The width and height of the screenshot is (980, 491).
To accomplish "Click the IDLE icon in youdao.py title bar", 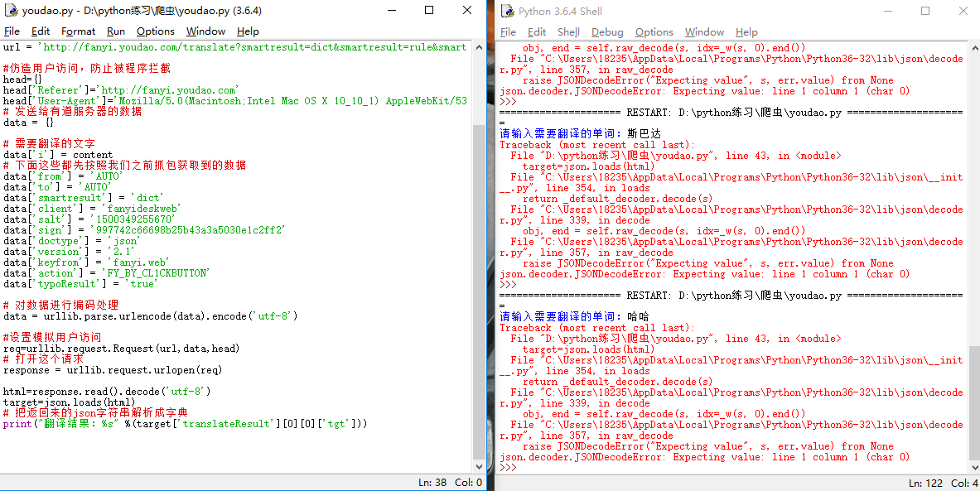I will 11,11.
